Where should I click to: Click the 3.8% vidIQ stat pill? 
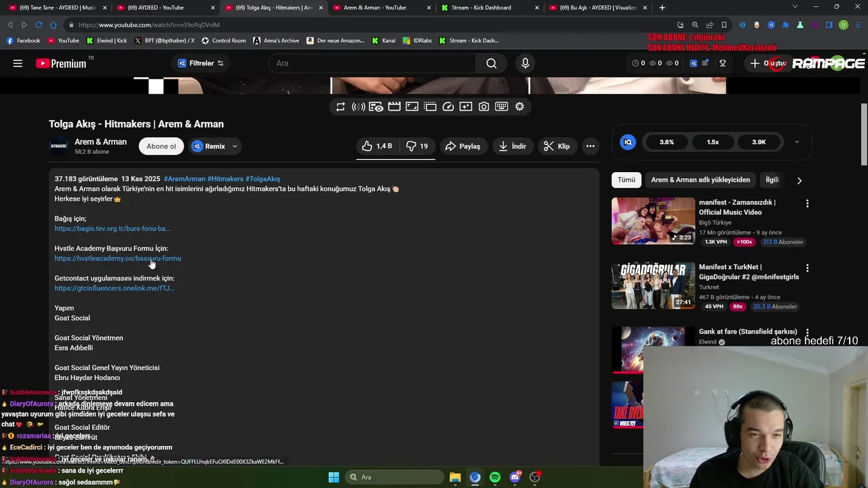pyautogui.click(x=667, y=142)
